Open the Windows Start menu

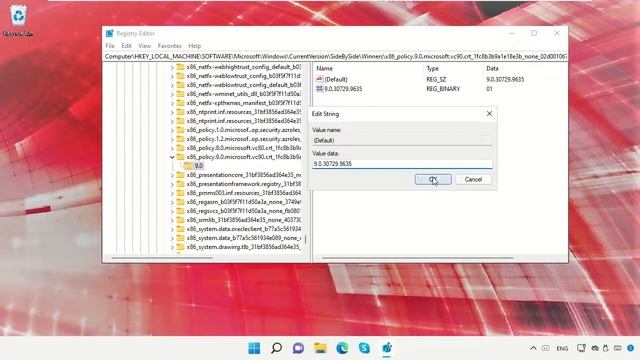point(254,348)
